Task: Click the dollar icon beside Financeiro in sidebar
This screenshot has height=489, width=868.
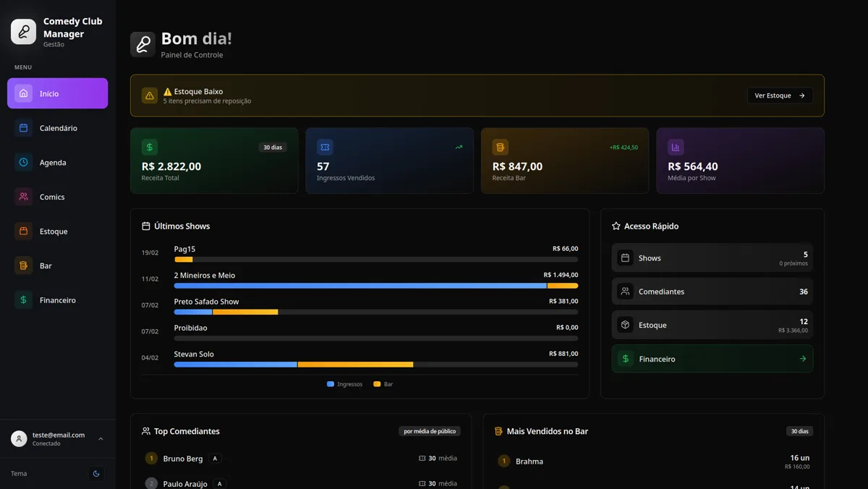Action: (23, 300)
